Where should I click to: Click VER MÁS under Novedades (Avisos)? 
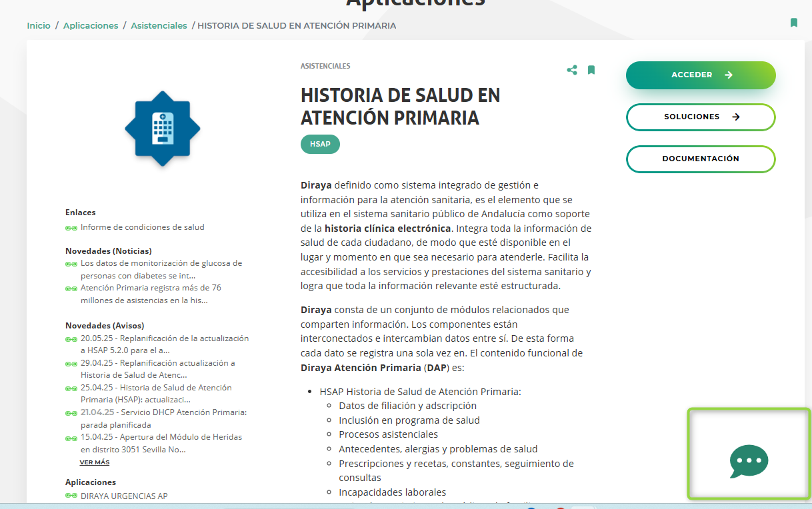(95, 462)
